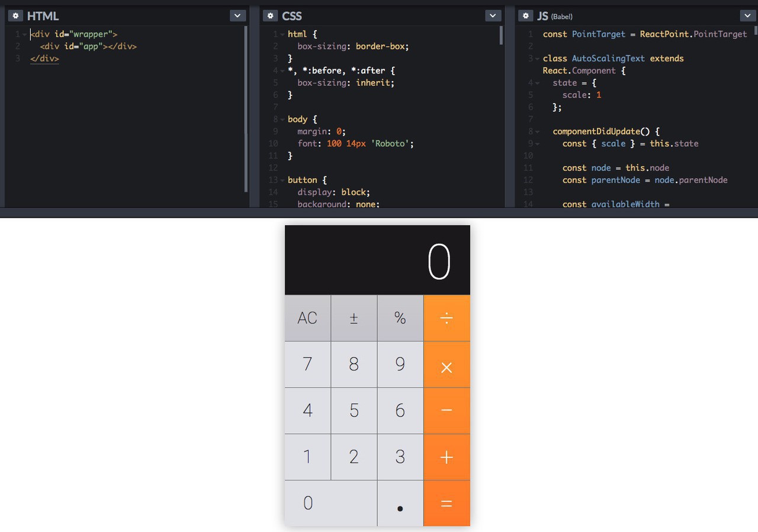Tap calculator digit 8 key
This screenshot has width=758, height=532.
pyautogui.click(x=354, y=365)
